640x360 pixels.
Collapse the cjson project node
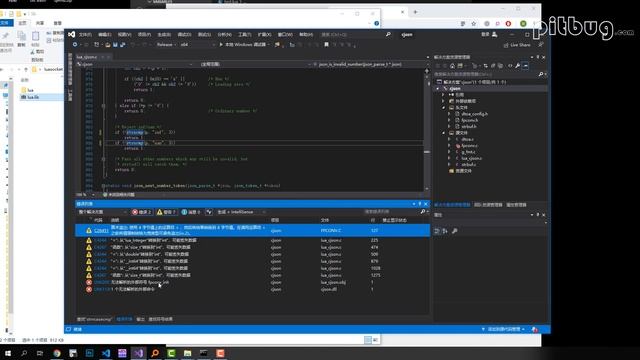coord(438,88)
